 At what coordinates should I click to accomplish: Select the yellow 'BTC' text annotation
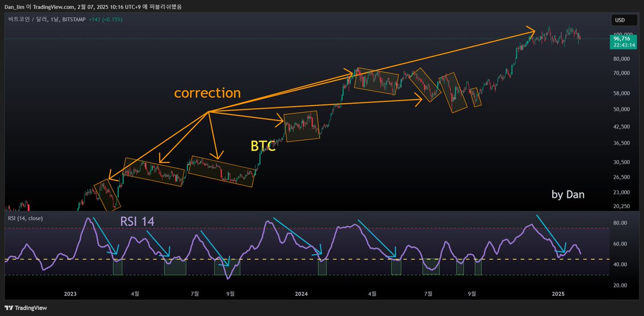coord(263,146)
